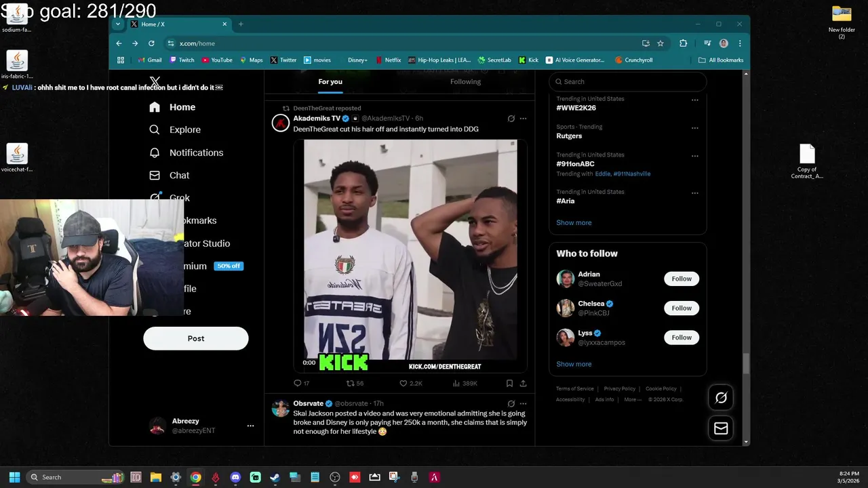868x488 pixels.
Task: Open Terms of Service link
Action: point(575,389)
